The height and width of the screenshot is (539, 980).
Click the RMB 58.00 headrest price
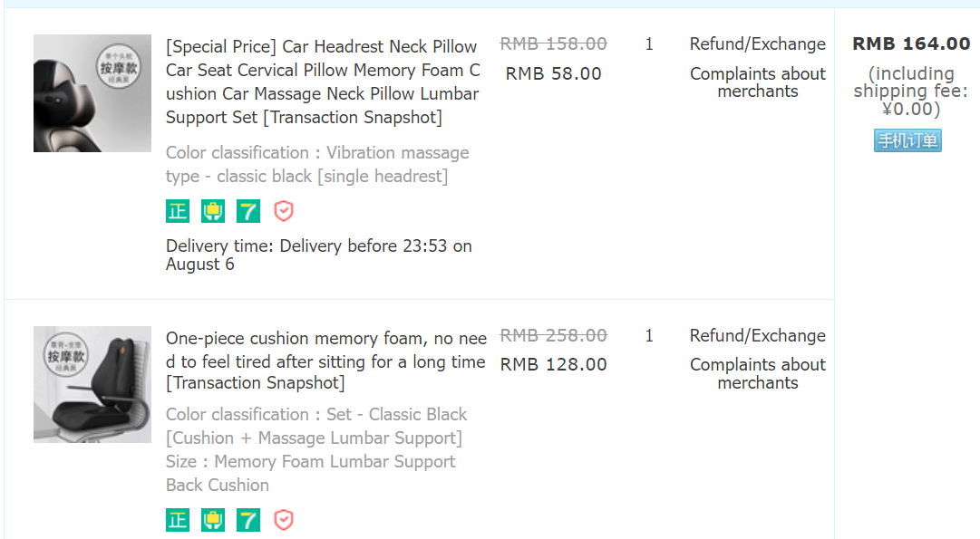[x=553, y=73]
